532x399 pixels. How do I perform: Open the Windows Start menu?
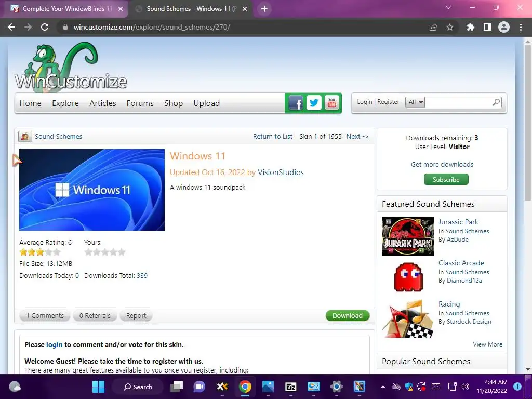coord(98,387)
